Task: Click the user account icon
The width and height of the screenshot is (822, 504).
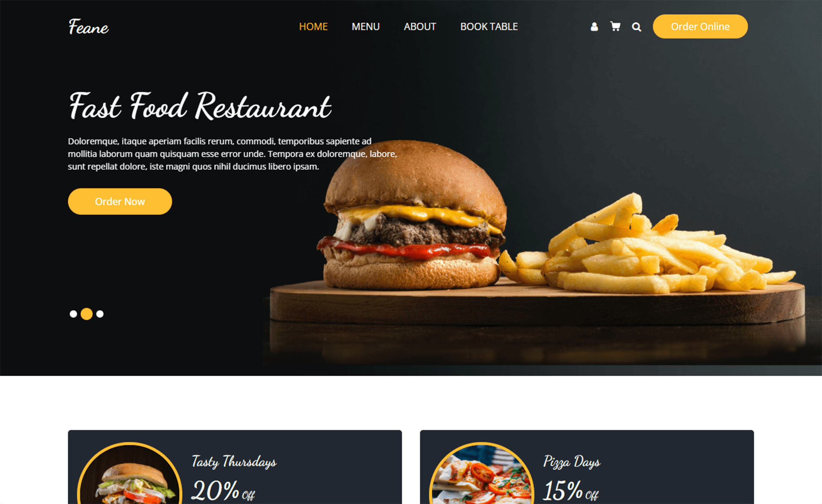Action: [x=594, y=26]
